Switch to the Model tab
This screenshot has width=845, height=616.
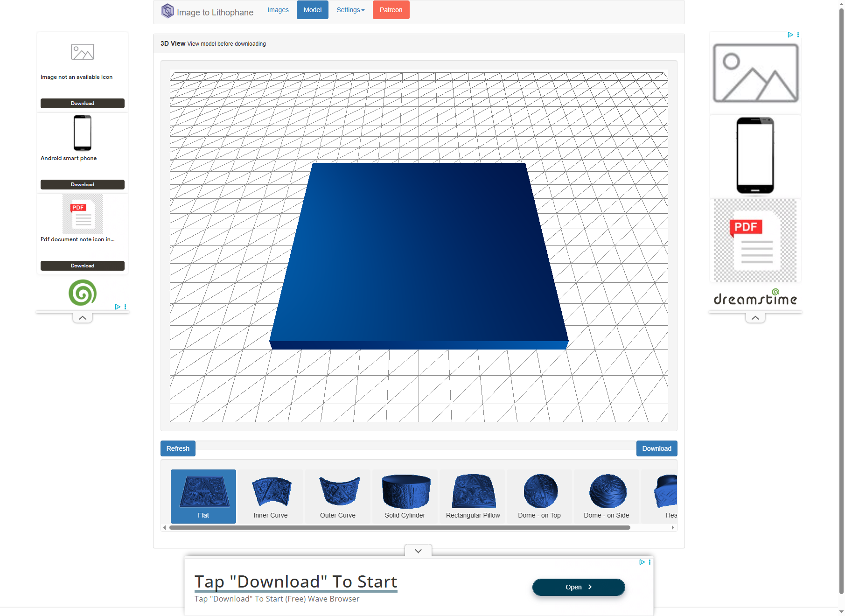[x=312, y=9]
